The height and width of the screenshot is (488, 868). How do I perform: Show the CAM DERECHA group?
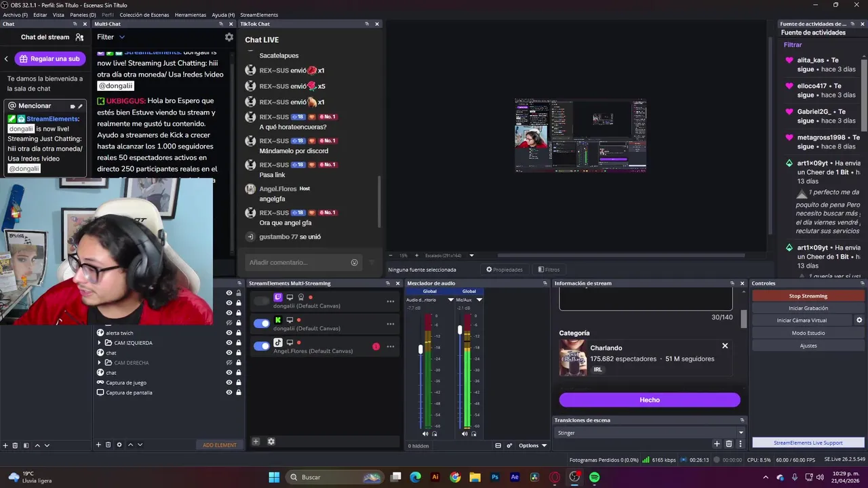tap(229, 363)
